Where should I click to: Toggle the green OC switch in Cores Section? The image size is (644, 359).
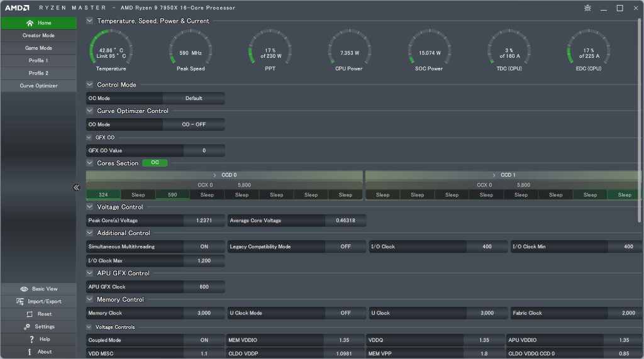click(155, 163)
